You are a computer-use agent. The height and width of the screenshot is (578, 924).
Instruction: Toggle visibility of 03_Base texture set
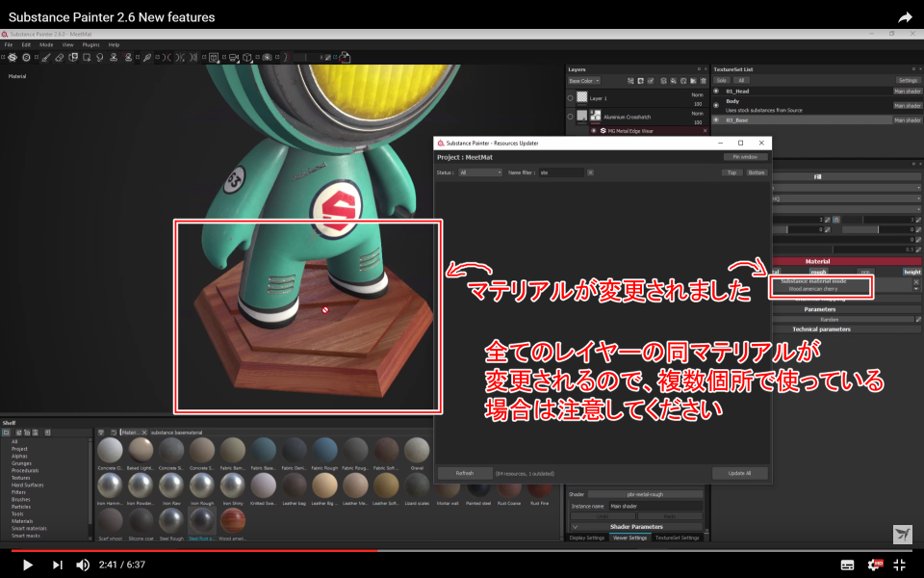pyautogui.click(x=716, y=119)
